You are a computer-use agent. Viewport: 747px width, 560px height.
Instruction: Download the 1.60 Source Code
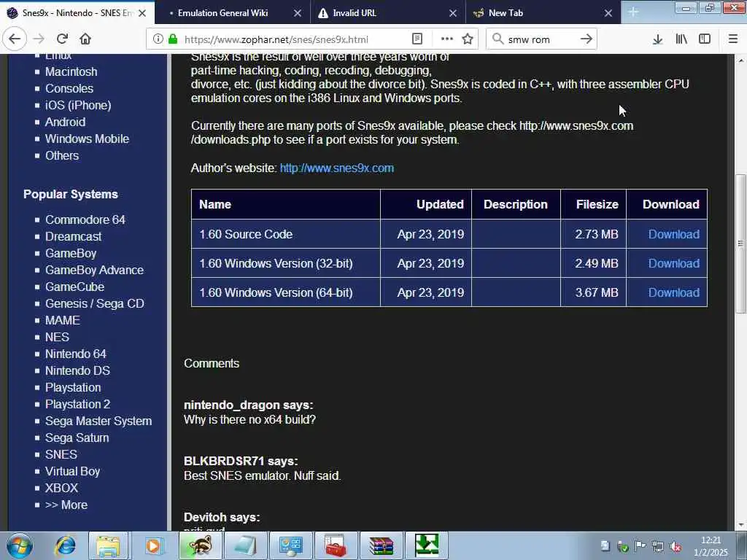[x=673, y=234]
